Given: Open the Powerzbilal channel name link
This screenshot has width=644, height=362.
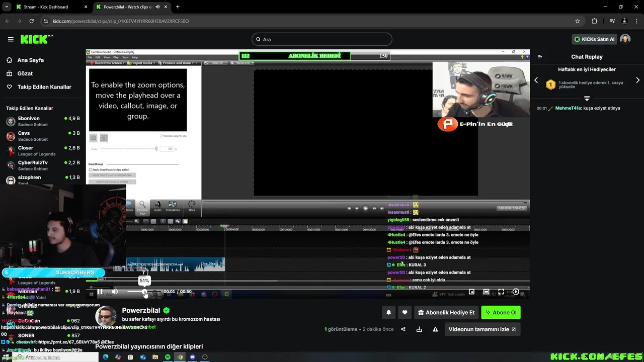Looking at the screenshot, I should [x=141, y=310].
